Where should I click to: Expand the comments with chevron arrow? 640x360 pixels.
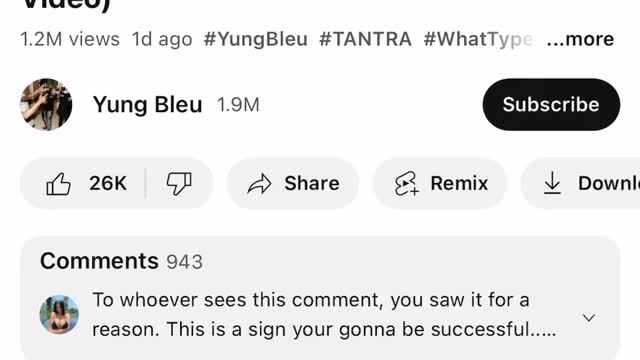(x=589, y=318)
